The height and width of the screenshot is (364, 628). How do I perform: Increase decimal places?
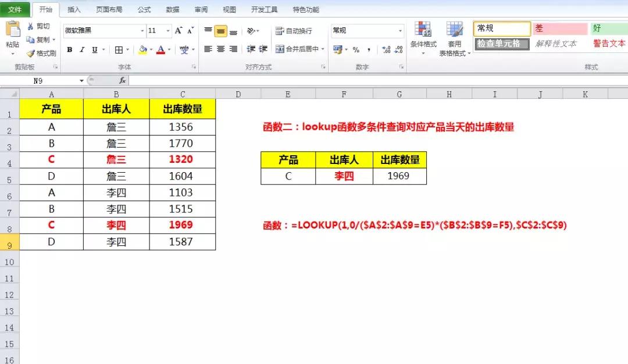(x=386, y=49)
